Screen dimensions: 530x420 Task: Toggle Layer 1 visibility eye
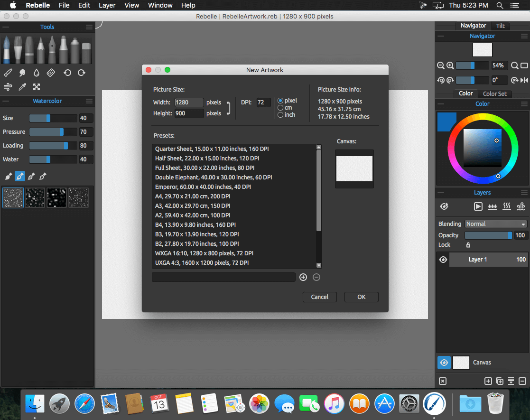(443, 260)
